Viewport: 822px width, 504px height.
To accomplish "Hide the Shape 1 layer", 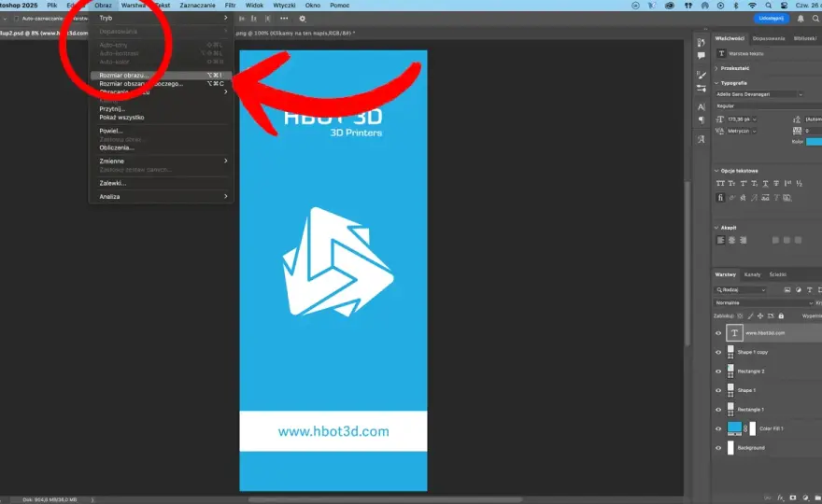I will [x=718, y=390].
